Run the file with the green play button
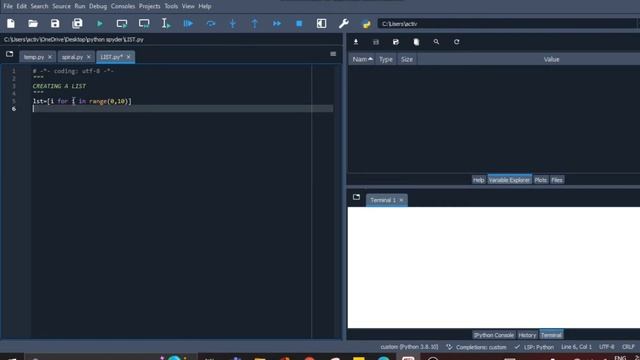This screenshot has height=360, width=640. pyautogui.click(x=100, y=24)
